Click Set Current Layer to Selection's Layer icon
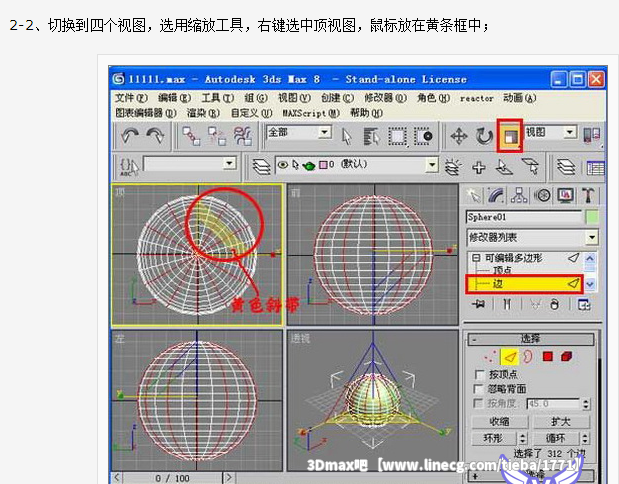 530,167
